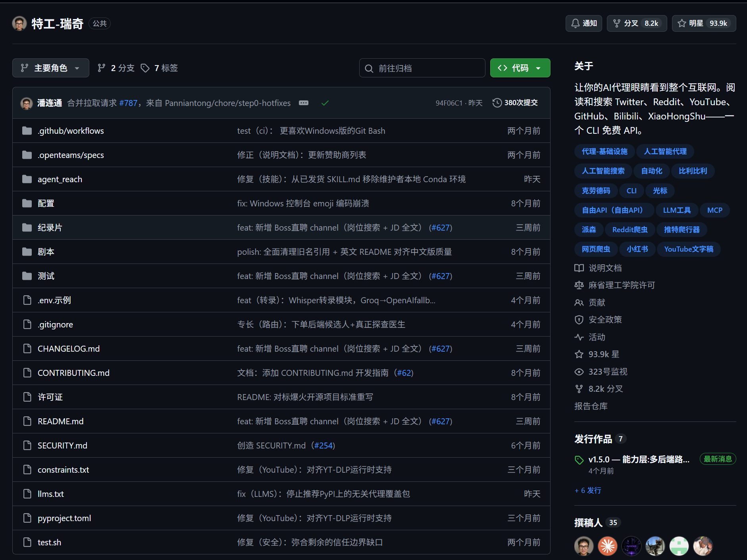747x560 pixels.
Task: Open the green 代码 dropdown button
Action: coord(520,68)
